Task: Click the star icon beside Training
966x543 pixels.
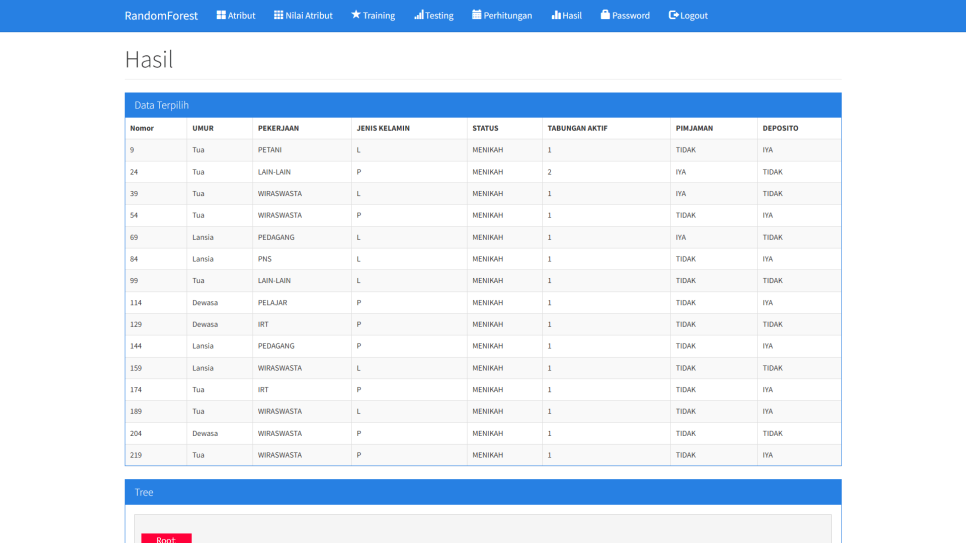Action: pyautogui.click(x=356, y=15)
